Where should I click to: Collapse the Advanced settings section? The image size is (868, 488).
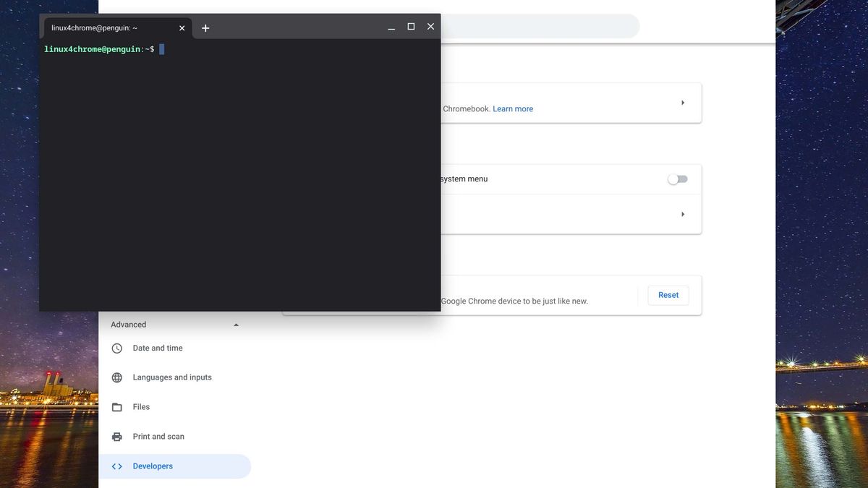tap(236, 324)
